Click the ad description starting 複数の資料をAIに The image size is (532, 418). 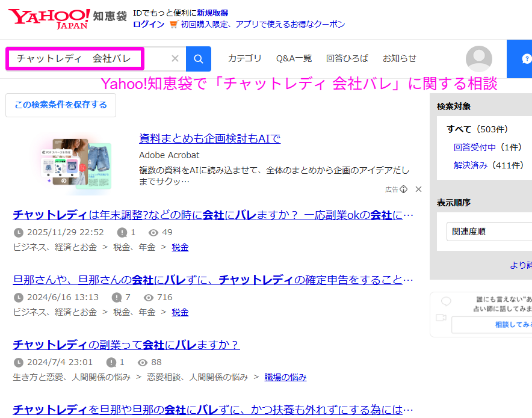click(274, 176)
